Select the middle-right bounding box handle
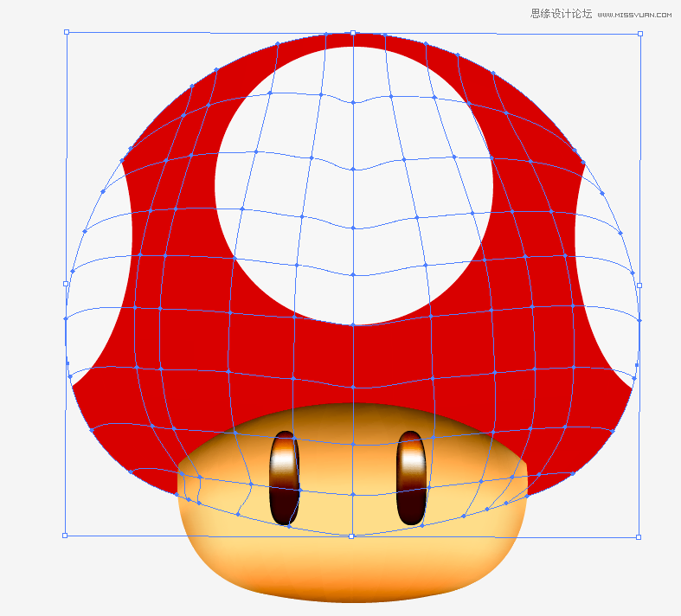Screen dimensions: 681x616 [639, 286]
